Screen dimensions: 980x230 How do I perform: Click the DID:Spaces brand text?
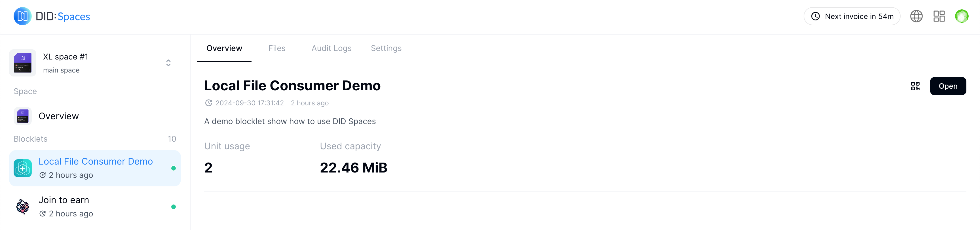coord(63,16)
